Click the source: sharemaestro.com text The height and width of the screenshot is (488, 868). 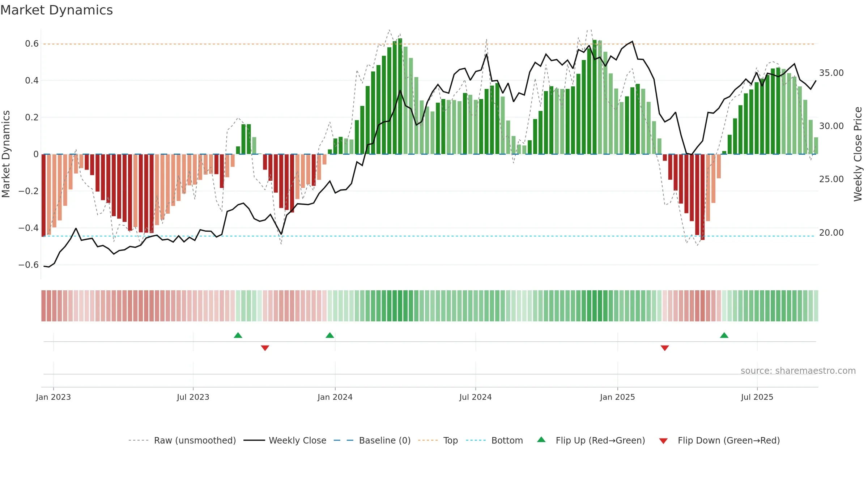798,371
